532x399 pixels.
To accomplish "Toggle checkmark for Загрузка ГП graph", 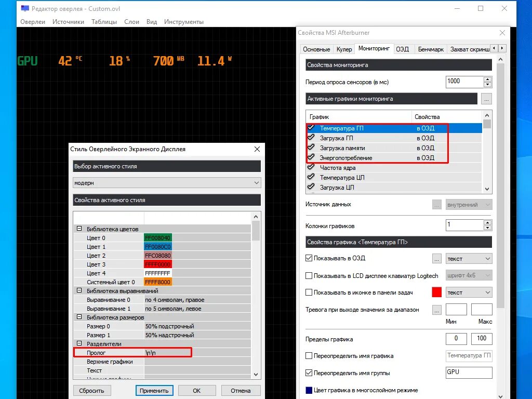I will tap(311, 138).
